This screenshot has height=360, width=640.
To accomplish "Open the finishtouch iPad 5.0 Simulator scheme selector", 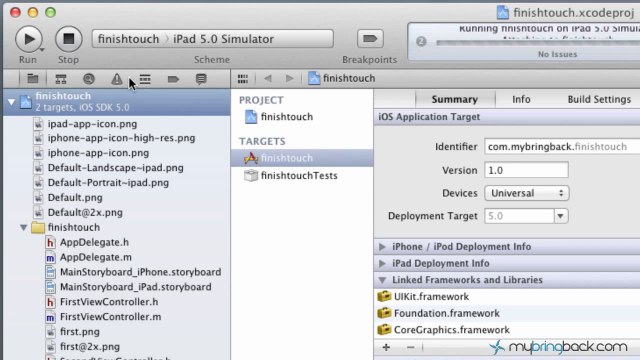I will click(212, 39).
